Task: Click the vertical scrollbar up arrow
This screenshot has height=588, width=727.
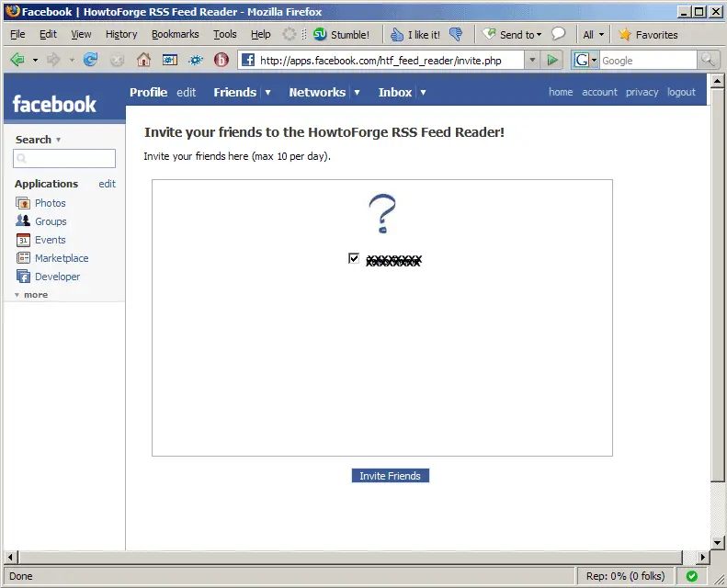Action: tap(717, 81)
